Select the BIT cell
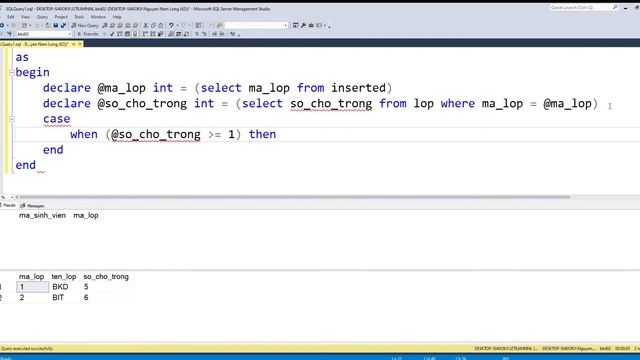The image size is (640, 360). [65, 298]
